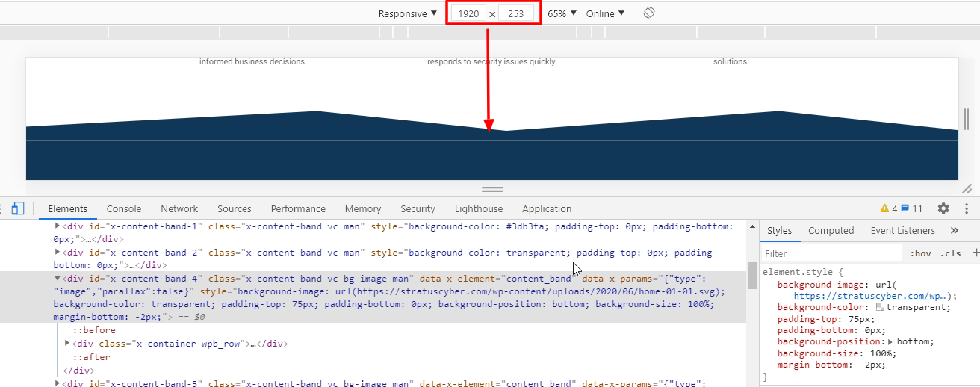
Task: Click the viewport bottom resize handle
Action: (492, 189)
